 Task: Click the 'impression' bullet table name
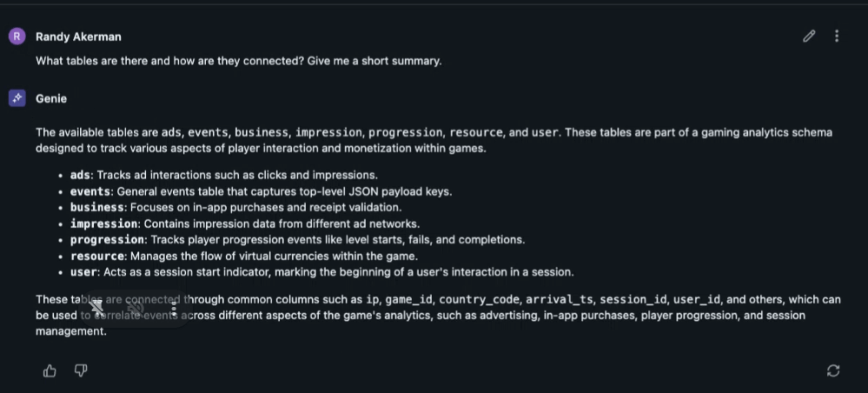coord(103,223)
